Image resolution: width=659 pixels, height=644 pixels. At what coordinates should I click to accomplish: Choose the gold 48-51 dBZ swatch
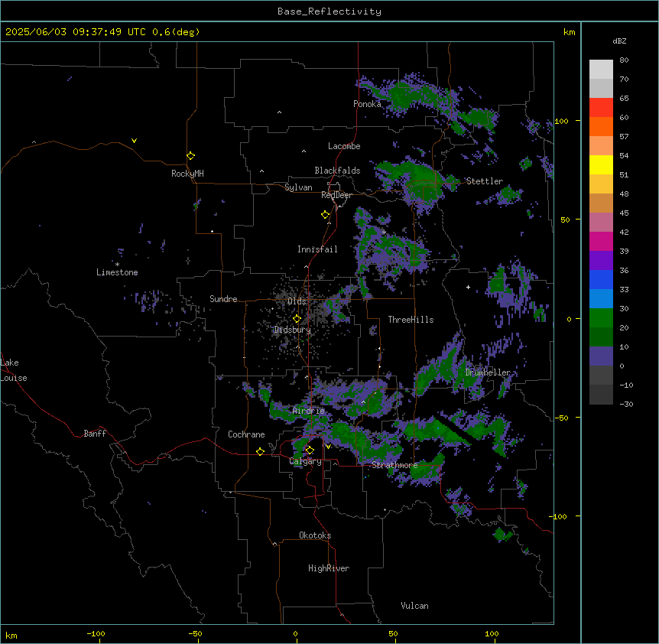point(601,184)
